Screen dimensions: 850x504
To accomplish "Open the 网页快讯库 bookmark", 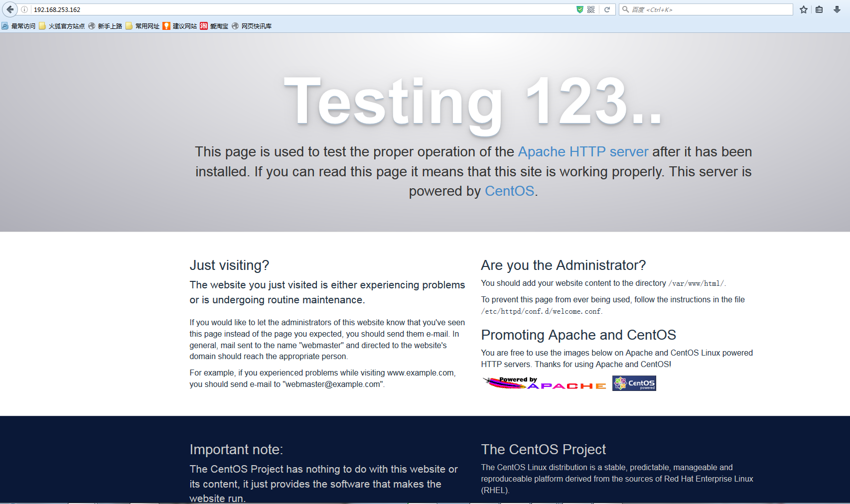I will (x=252, y=26).
